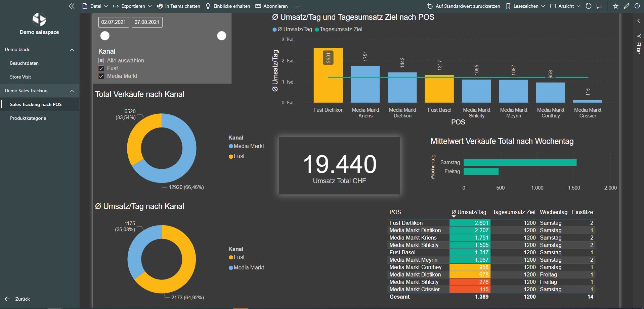The height and width of the screenshot is (309, 644).
Task: Select Media Markt Crissier table row
Action: click(491, 289)
